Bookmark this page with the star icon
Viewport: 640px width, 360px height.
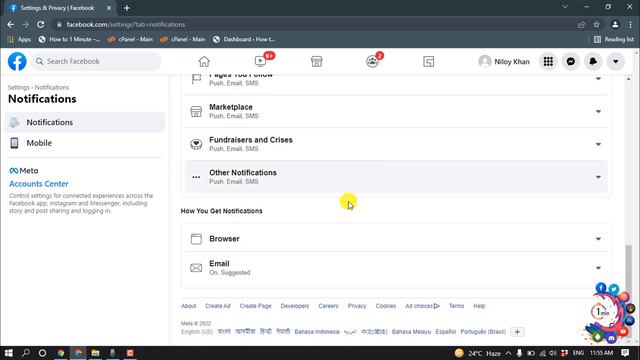click(596, 24)
